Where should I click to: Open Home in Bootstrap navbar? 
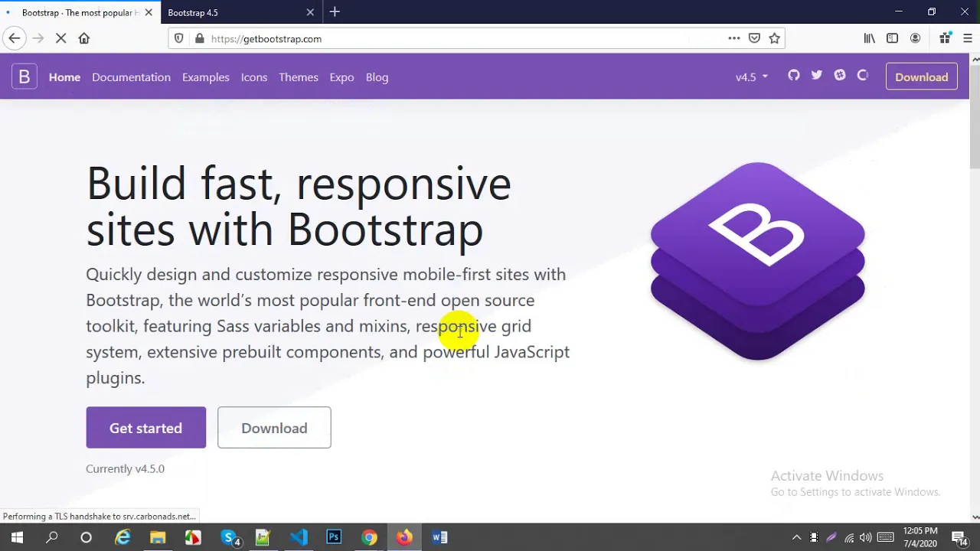coord(64,77)
